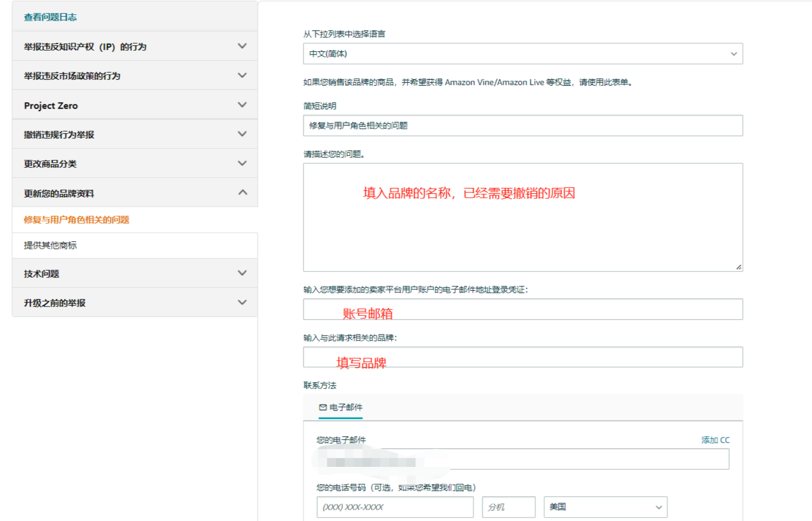Select the 电子邮件 contact tab
The width and height of the screenshot is (812, 521).
pyautogui.click(x=341, y=407)
